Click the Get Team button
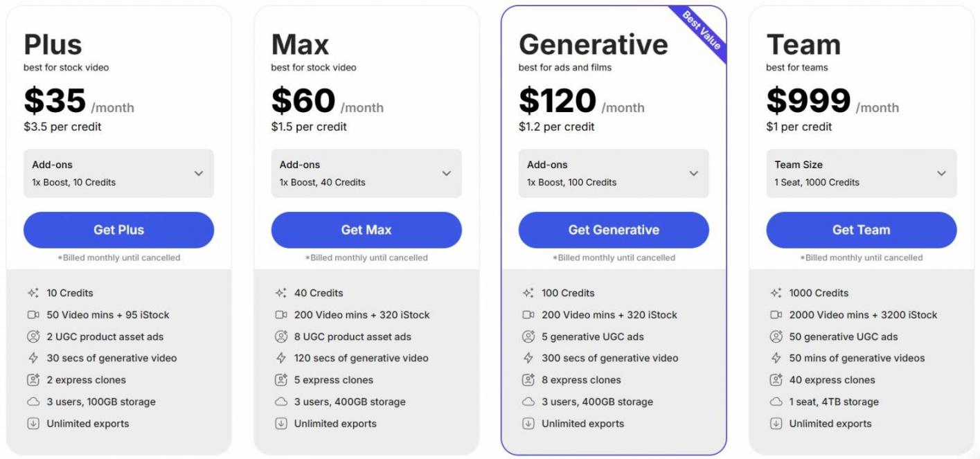Screen dimensions: 980x459 pos(861,230)
